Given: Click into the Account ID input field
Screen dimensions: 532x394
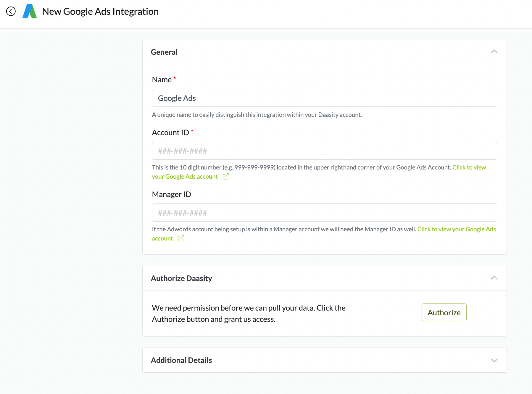Looking at the screenshot, I should click(x=324, y=151).
